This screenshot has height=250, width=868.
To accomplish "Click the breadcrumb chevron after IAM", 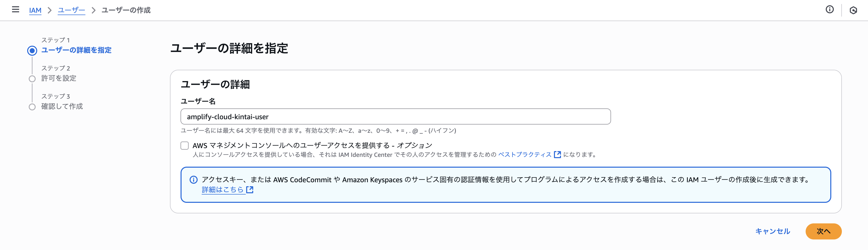I will (50, 11).
